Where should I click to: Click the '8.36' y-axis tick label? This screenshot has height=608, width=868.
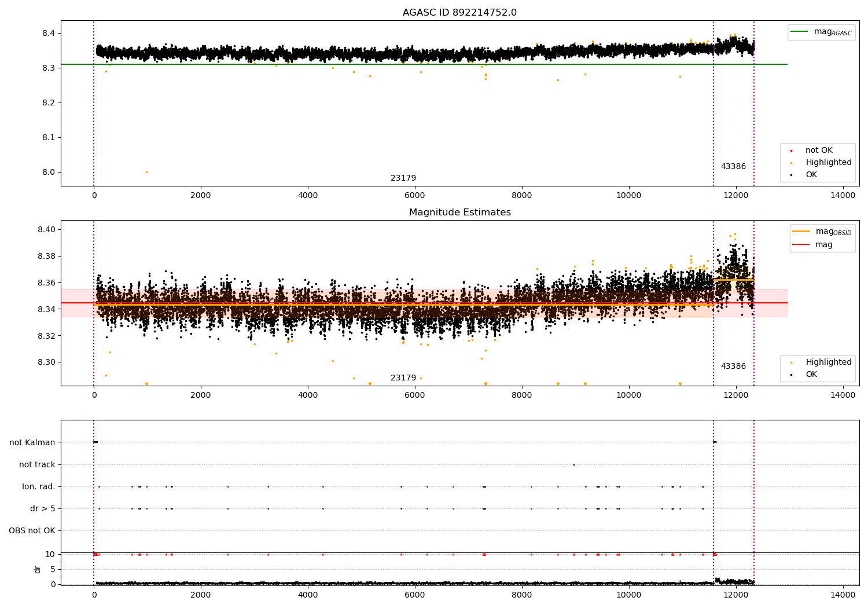[x=46, y=283]
